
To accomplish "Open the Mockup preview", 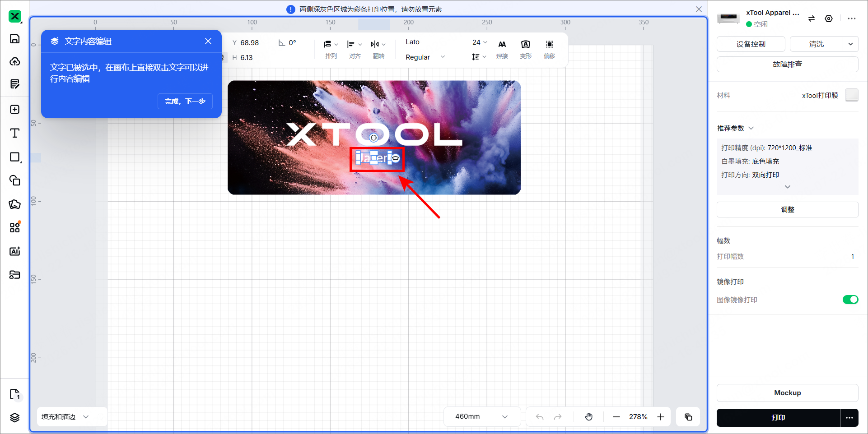I will 788,393.
